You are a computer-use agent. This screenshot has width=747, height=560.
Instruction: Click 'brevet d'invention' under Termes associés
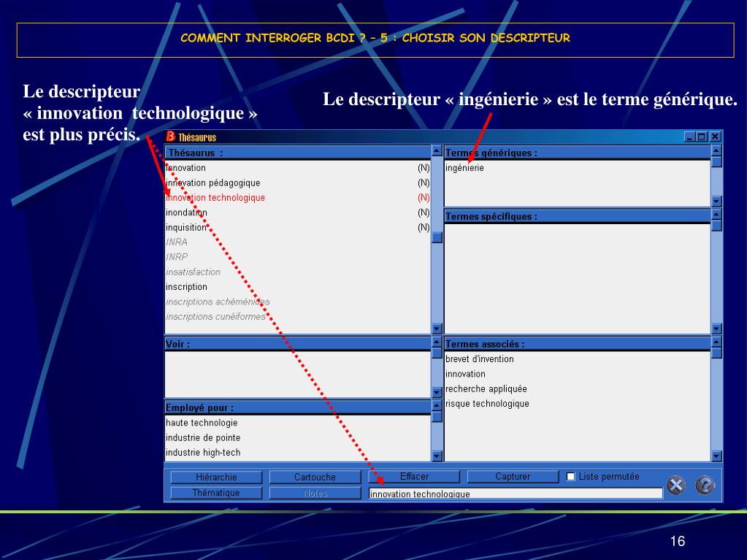click(479, 359)
